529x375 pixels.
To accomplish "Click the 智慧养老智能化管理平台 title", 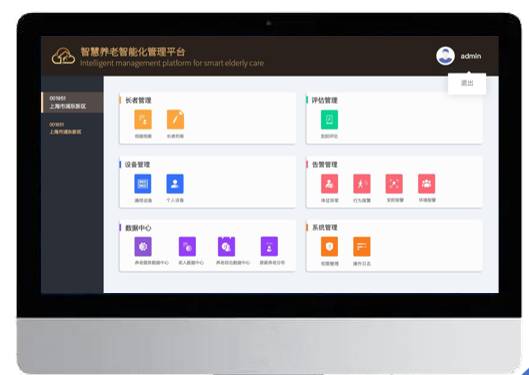I will [133, 52].
